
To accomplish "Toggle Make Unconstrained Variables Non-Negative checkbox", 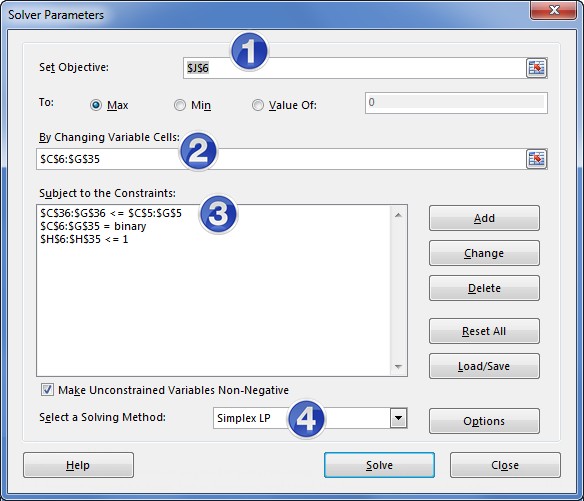I will click(x=47, y=390).
